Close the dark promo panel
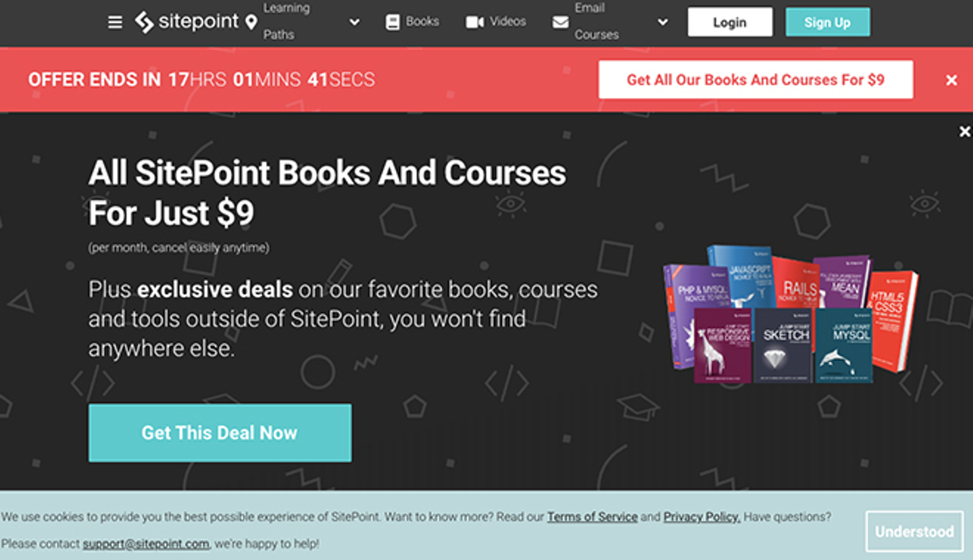Image resolution: width=973 pixels, height=560 pixels. pos(965,132)
